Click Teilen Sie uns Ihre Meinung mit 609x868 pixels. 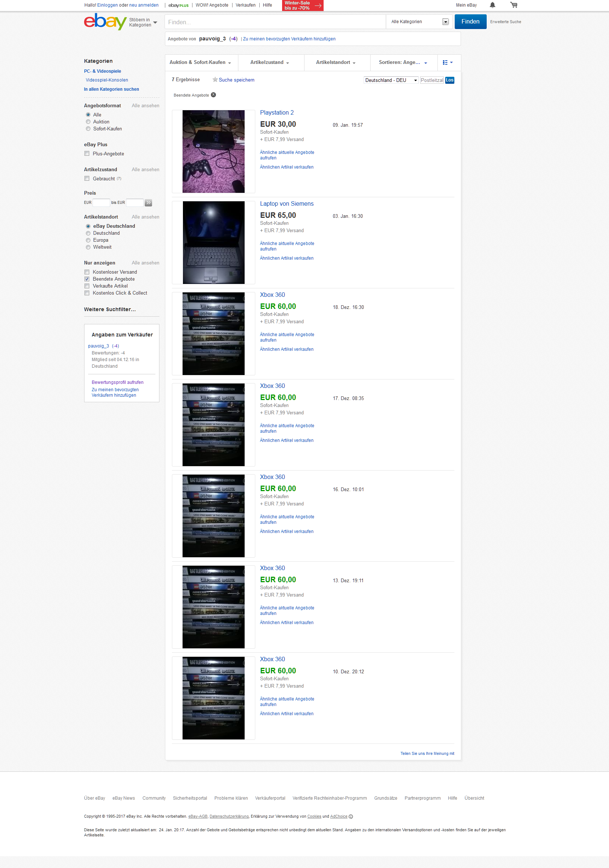[x=427, y=753]
